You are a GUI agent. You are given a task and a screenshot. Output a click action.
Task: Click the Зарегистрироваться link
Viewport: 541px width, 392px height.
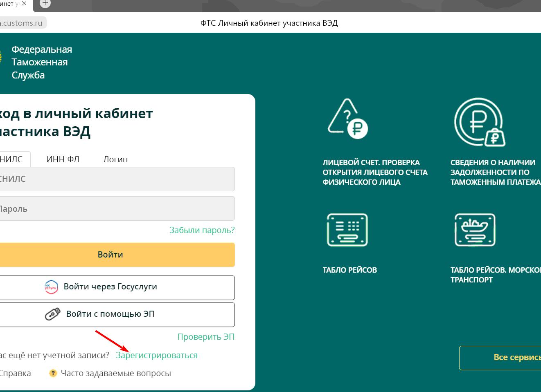[x=157, y=355]
